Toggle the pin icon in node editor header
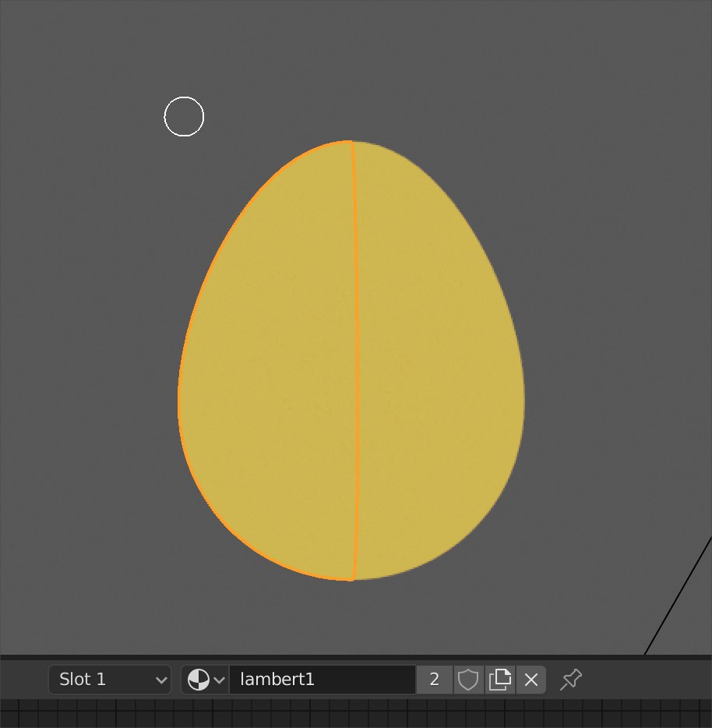This screenshot has width=712, height=728. (x=571, y=680)
